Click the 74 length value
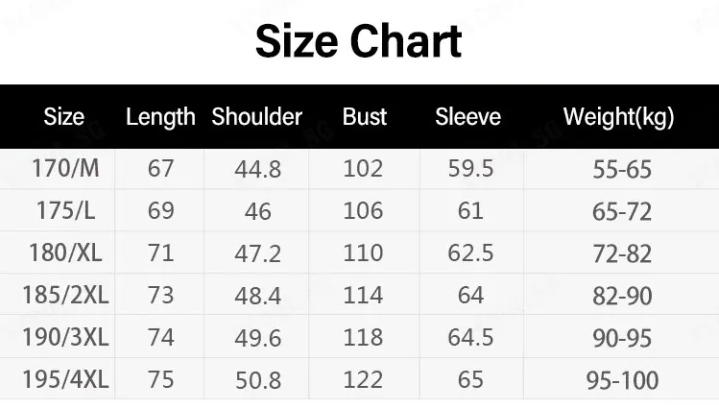Screen dimensions: 719x405 click(x=160, y=338)
